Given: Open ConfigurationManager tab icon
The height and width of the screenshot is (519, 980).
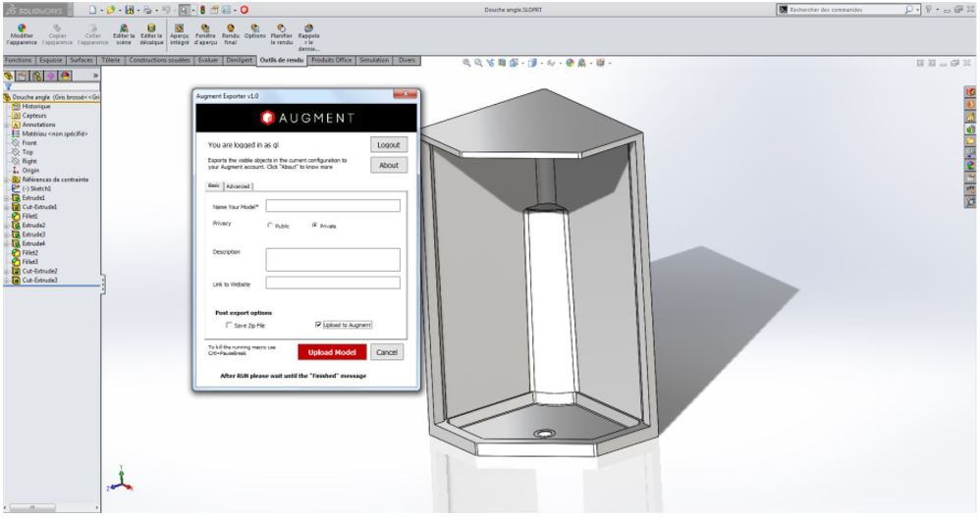Looking at the screenshot, I should coord(37,76).
